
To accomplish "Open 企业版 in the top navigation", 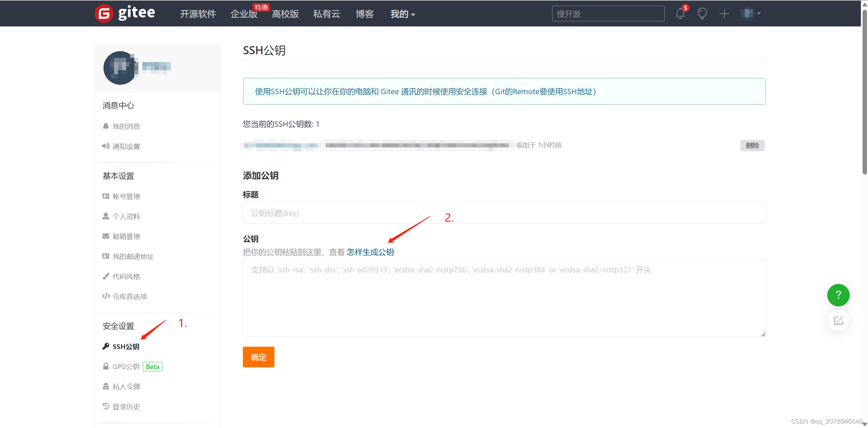I will [244, 14].
